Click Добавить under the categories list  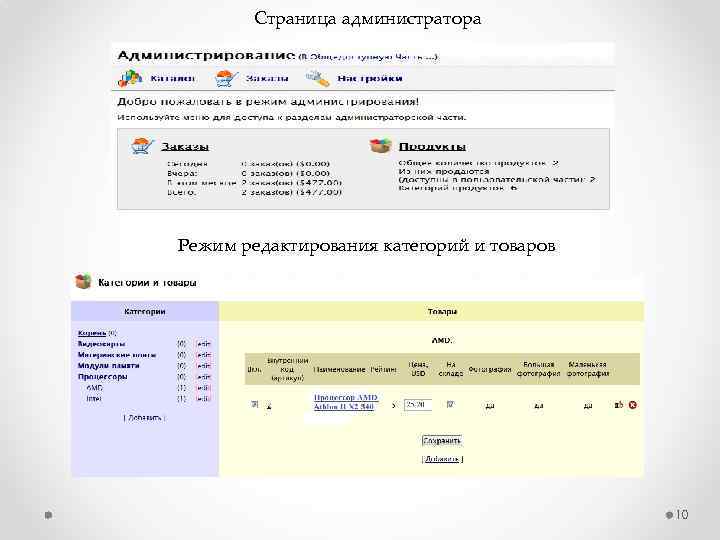click(x=144, y=418)
